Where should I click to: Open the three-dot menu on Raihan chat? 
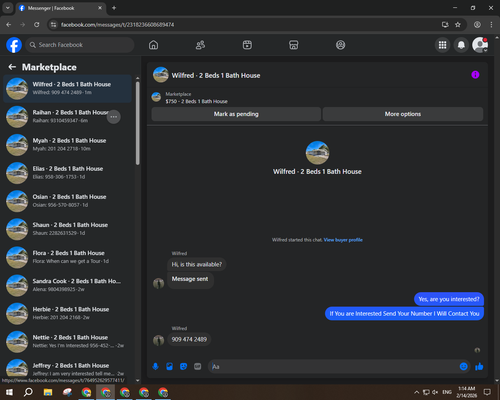[114, 117]
